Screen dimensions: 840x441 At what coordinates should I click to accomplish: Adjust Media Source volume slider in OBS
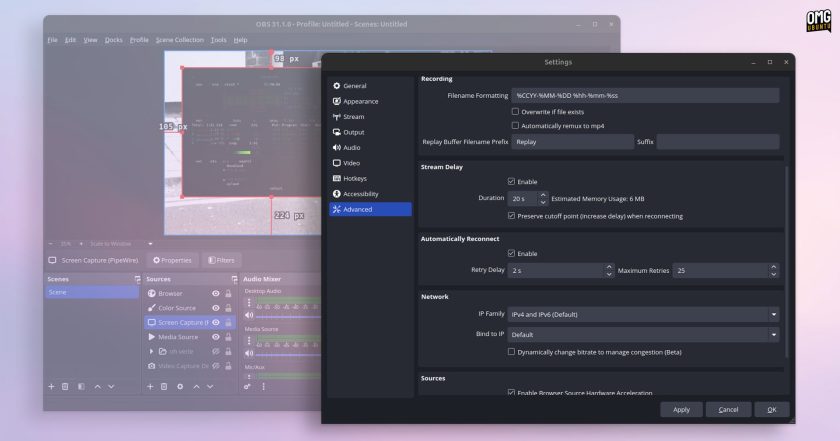[288, 354]
